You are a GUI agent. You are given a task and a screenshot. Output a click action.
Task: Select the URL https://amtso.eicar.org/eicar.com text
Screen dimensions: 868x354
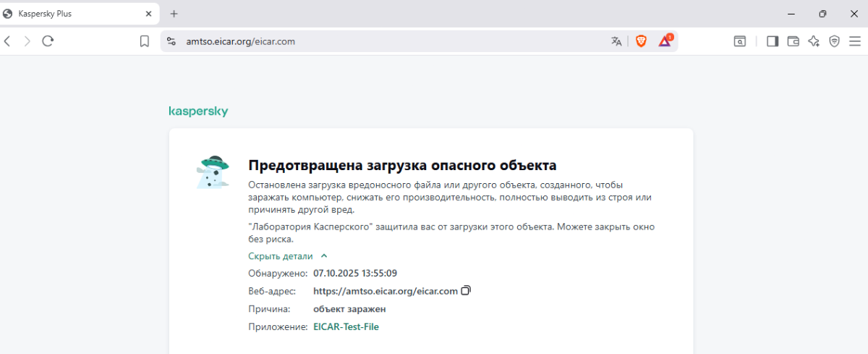386,291
